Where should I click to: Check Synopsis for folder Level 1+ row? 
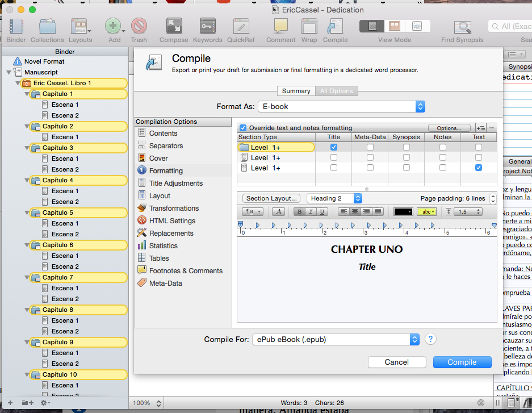coord(406,147)
